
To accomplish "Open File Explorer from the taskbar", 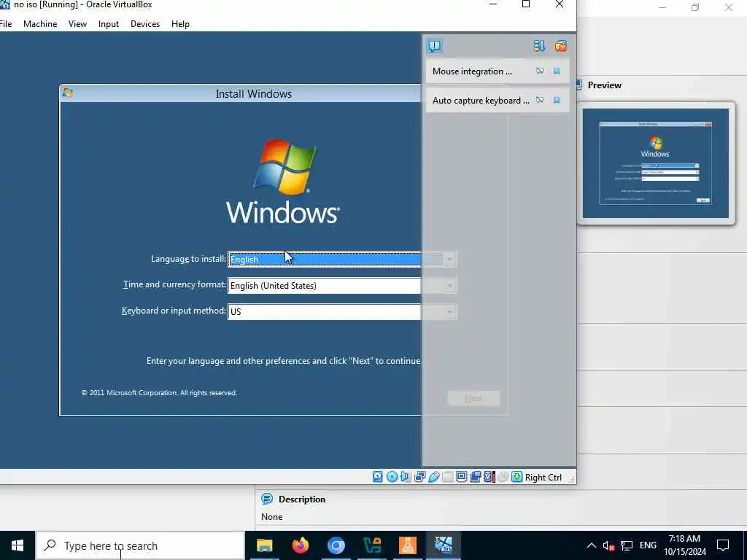I will click(x=264, y=545).
